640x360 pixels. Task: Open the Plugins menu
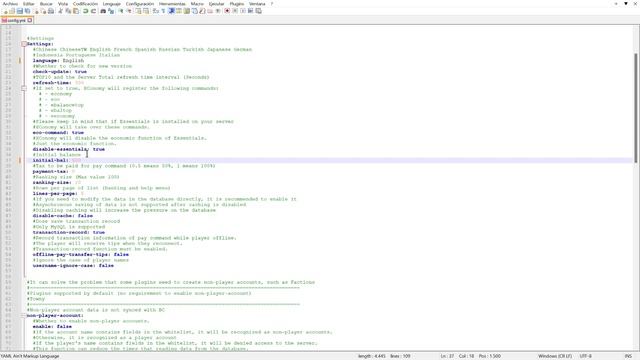237,4
